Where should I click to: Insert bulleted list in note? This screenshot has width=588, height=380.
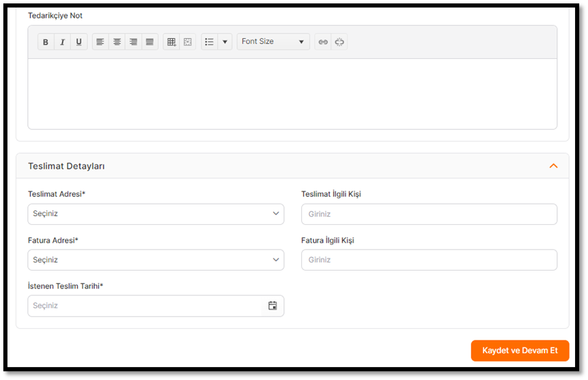pos(209,42)
